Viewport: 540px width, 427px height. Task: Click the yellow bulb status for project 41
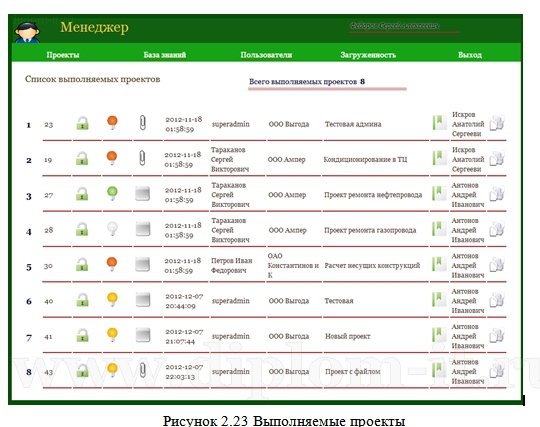112,335
